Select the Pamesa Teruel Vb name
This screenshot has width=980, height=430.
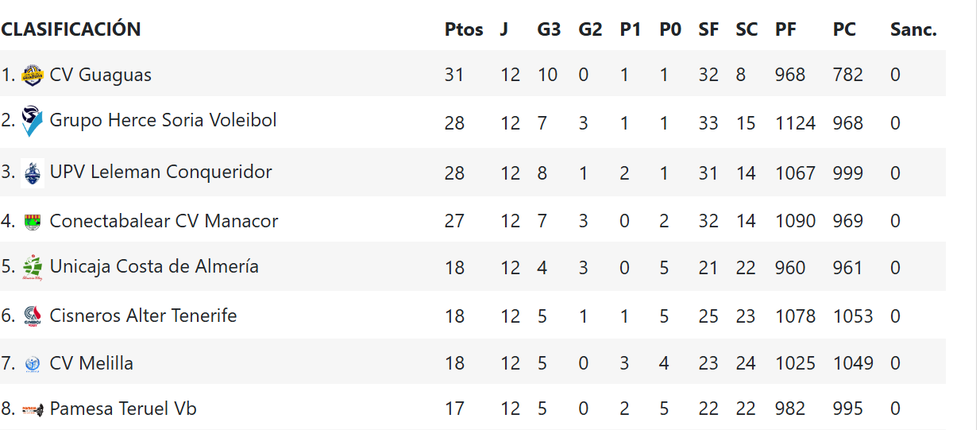click(123, 409)
